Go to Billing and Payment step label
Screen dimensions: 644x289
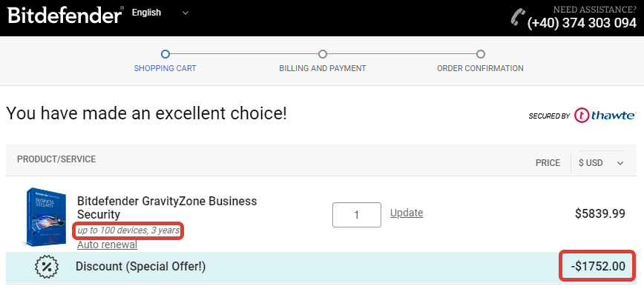(323, 68)
